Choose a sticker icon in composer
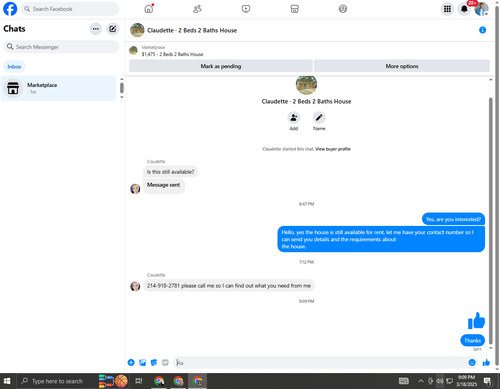This screenshot has height=389, width=500. pos(154,362)
